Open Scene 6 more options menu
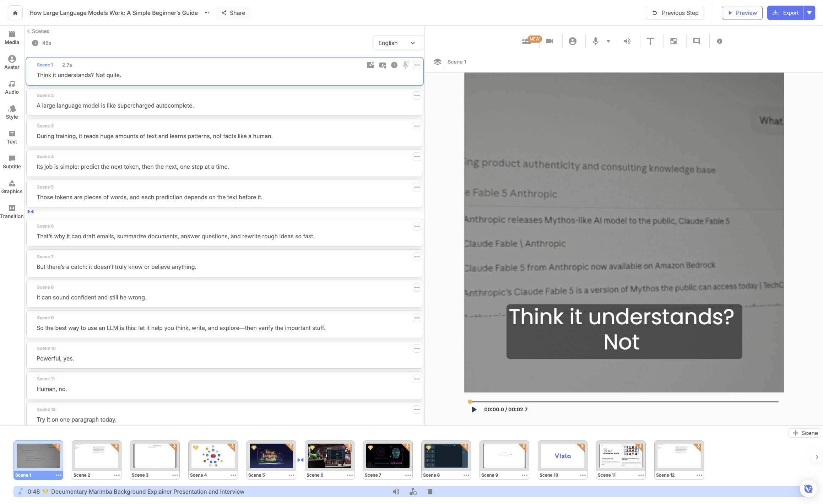 point(417,226)
